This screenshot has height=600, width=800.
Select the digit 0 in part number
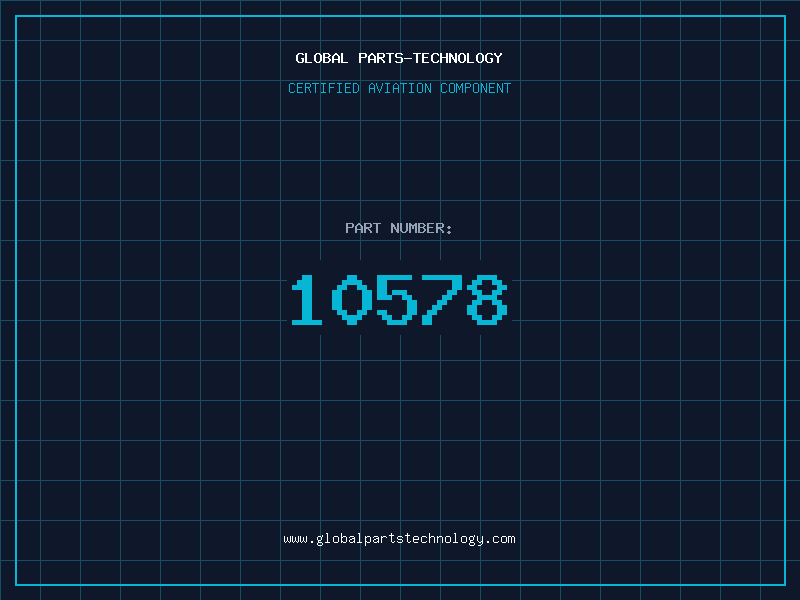[352, 299]
